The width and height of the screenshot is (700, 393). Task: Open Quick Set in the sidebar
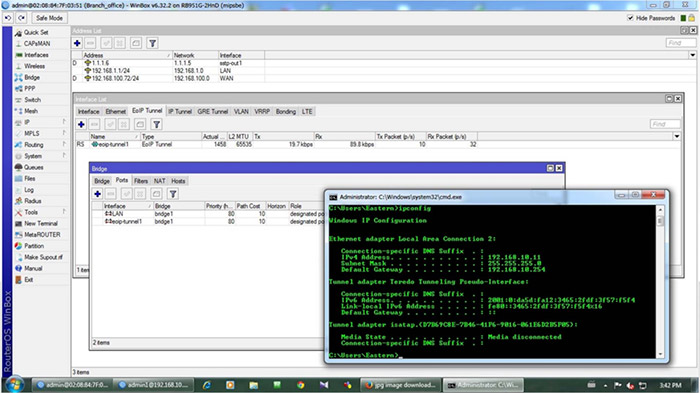pyautogui.click(x=36, y=32)
